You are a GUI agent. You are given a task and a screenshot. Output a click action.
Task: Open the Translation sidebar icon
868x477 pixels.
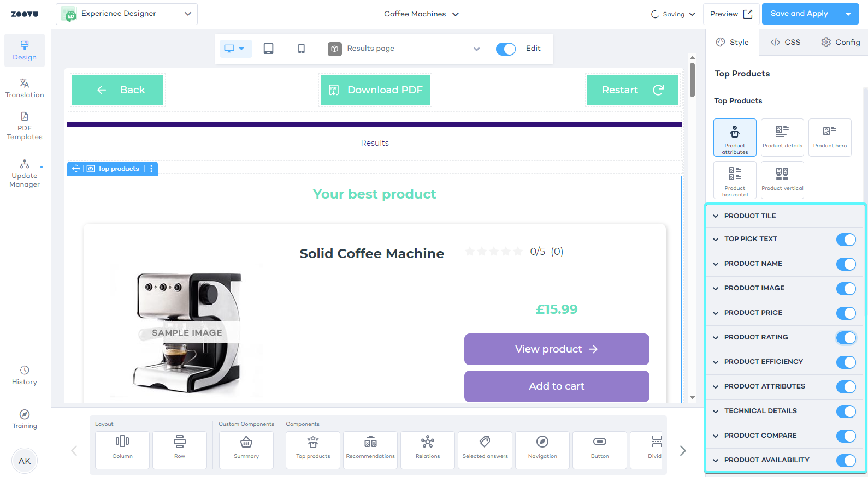pyautogui.click(x=25, y=88)
